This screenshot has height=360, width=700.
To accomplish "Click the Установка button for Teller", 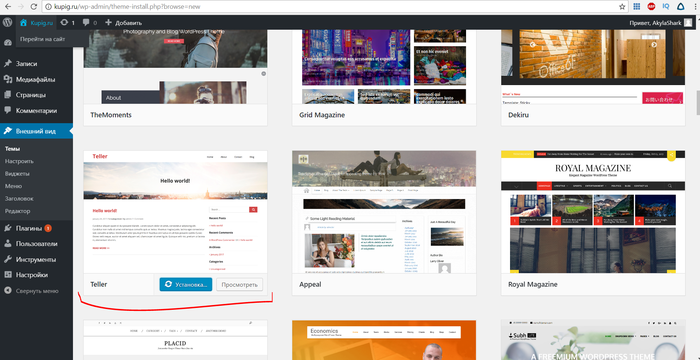I will (186, 285).
